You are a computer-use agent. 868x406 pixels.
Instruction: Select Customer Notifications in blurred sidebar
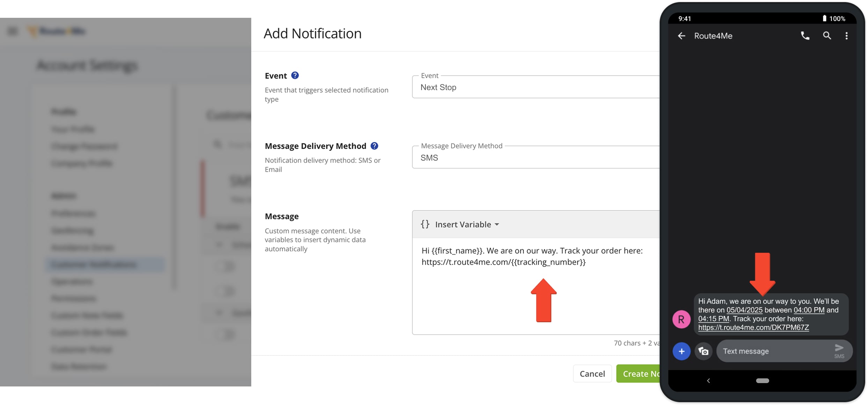(105, 264)
